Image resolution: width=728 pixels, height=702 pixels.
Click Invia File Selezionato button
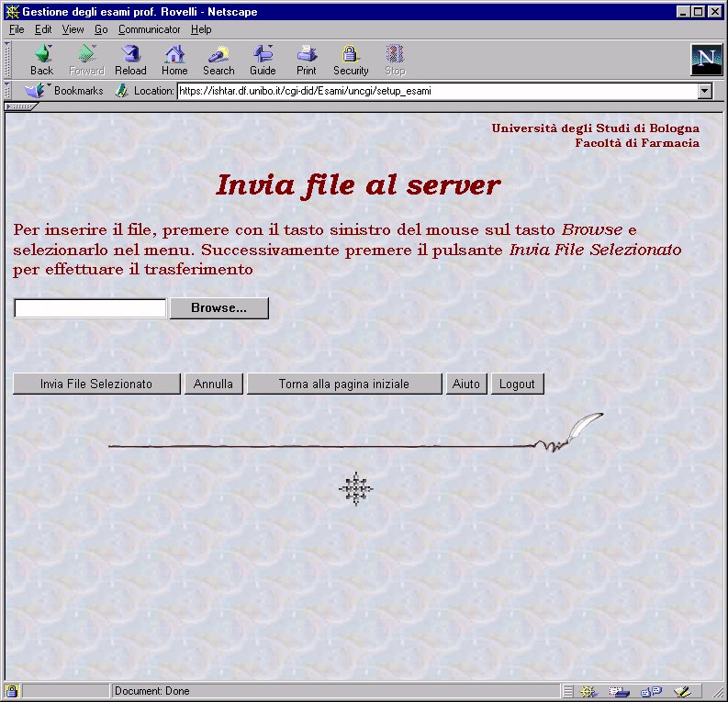pyautogui.click(x=96, y=384)
